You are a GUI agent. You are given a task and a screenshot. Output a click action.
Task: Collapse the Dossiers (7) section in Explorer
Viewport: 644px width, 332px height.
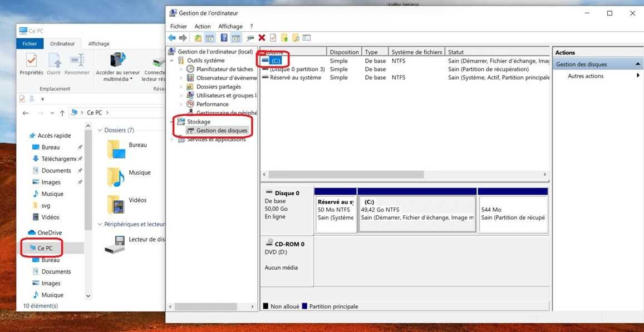[x=100, y=130]
